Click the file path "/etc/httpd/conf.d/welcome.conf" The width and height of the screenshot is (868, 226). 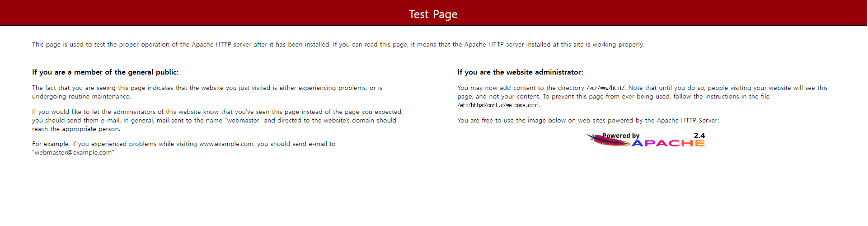498,105
